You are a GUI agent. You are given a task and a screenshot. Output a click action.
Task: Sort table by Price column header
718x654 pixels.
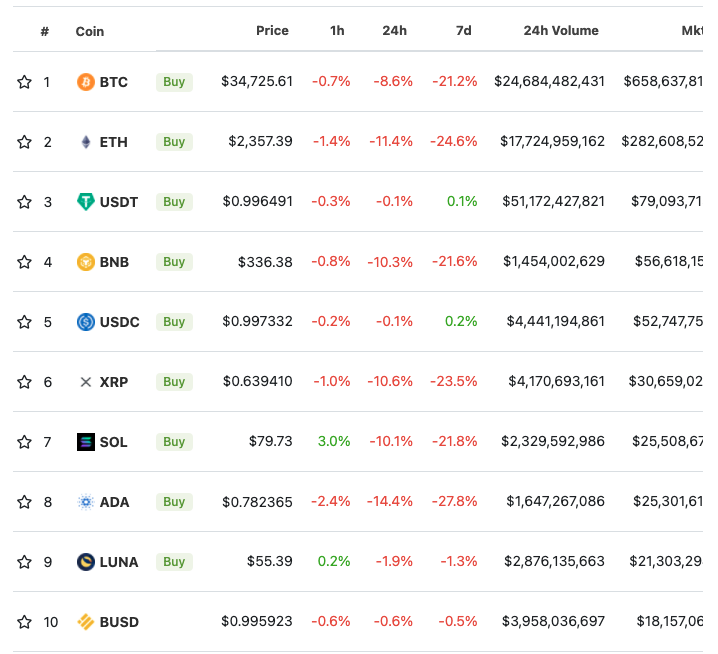(x=272, y=31)
